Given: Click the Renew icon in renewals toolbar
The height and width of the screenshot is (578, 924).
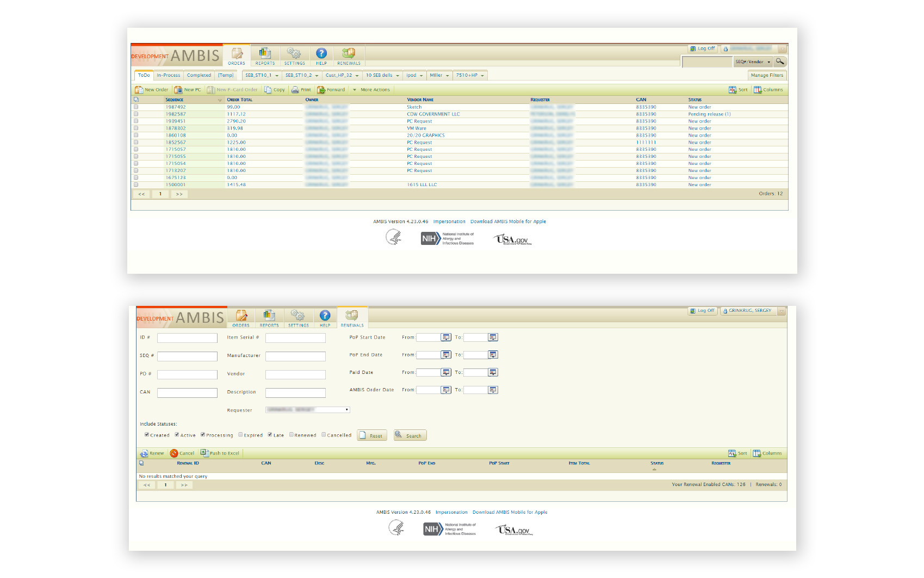Looking at the screenshot, I should click(144, 453).
